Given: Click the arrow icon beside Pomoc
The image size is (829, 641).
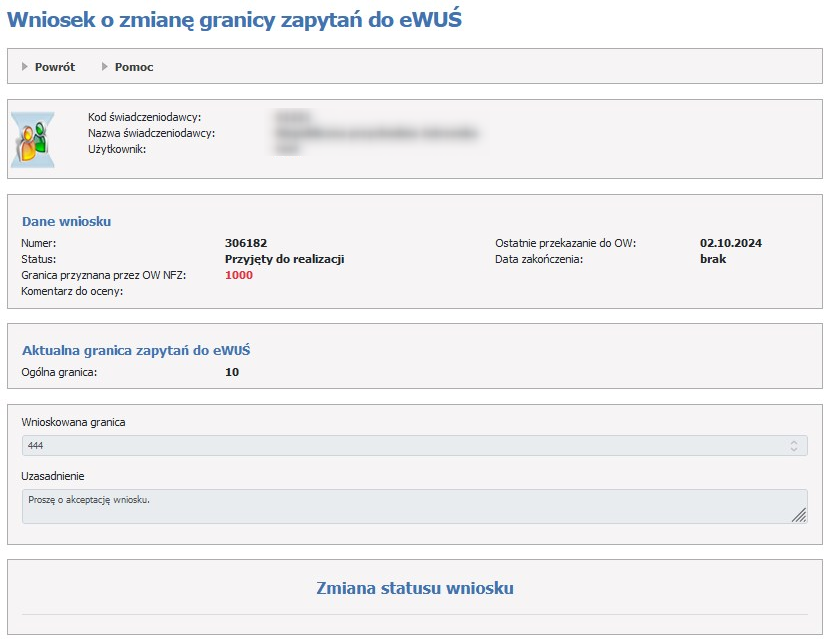Looking at the screenshot, I should coord(105,67).
